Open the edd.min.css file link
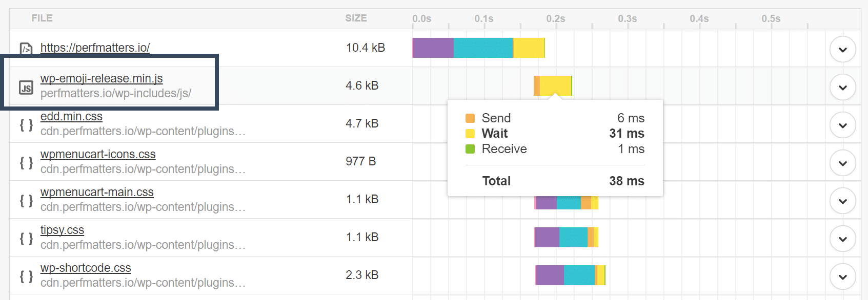 [x=71, y=116]
